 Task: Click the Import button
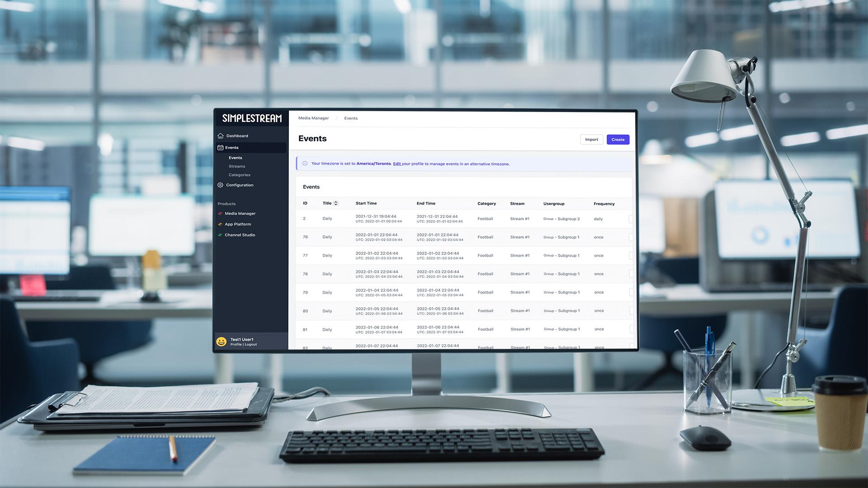[x=591, y=139]
